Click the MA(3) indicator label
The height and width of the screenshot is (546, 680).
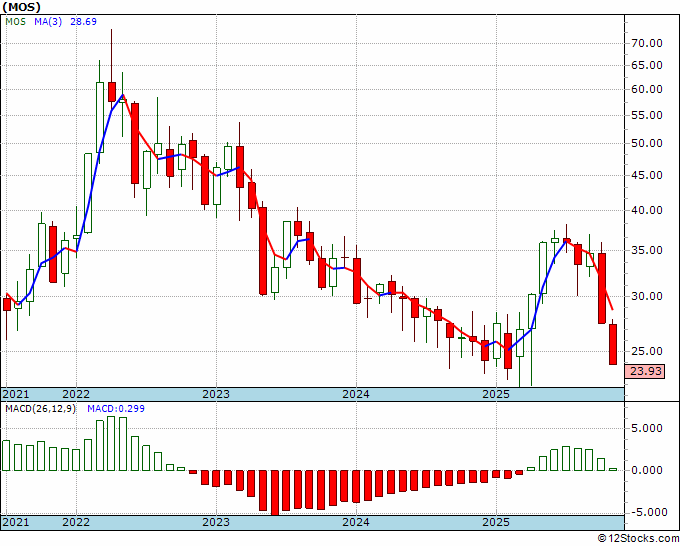48,22
